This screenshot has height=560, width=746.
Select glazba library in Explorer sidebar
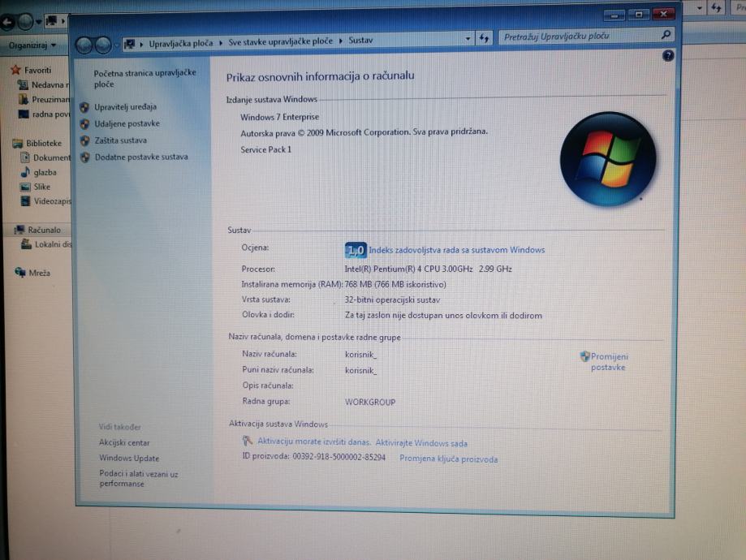click(x=45, y=172)
